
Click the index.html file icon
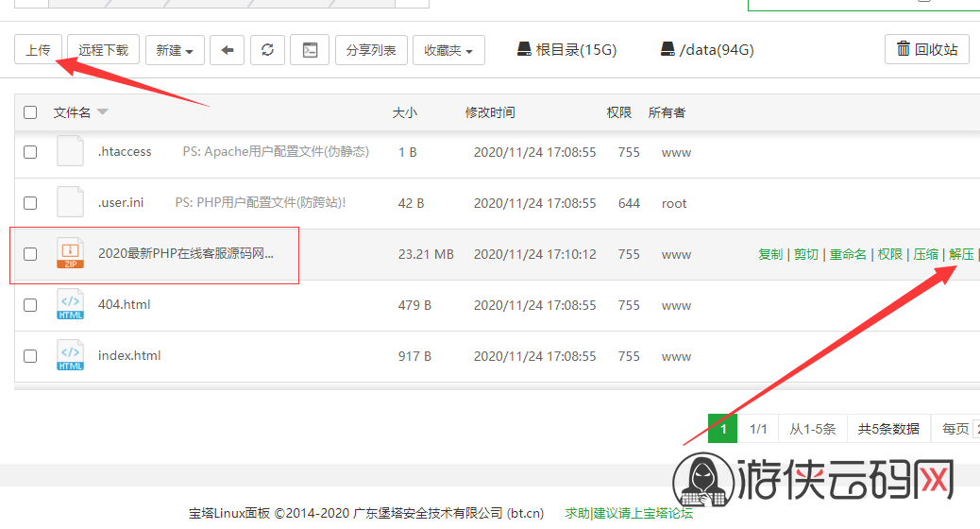[70, 356]
